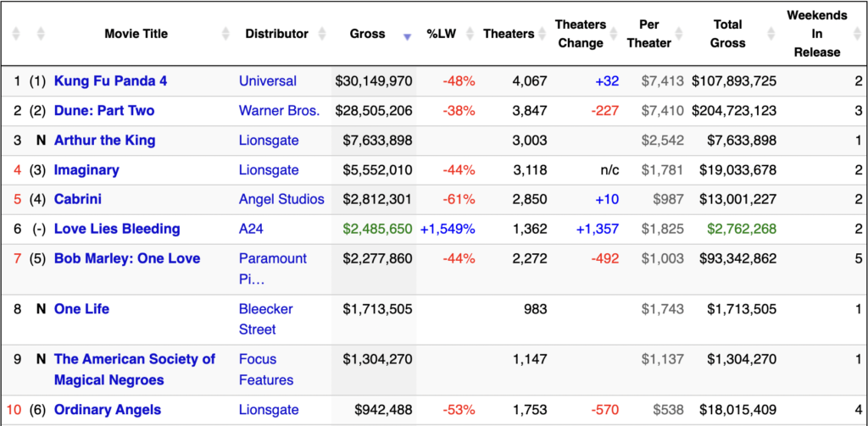Screen dimensions: 868x426
Task: Select the $7,413 per theater value
Action: pos(663,81)
